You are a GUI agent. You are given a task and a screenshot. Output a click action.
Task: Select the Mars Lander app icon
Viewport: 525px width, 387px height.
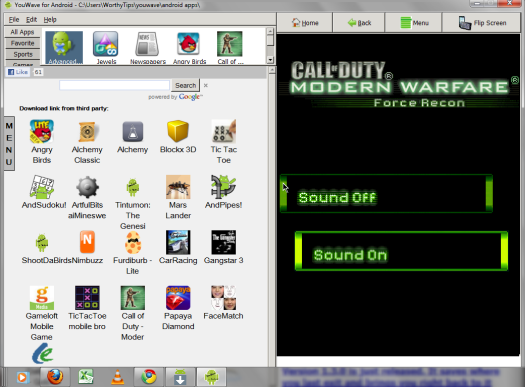(178, 187)
